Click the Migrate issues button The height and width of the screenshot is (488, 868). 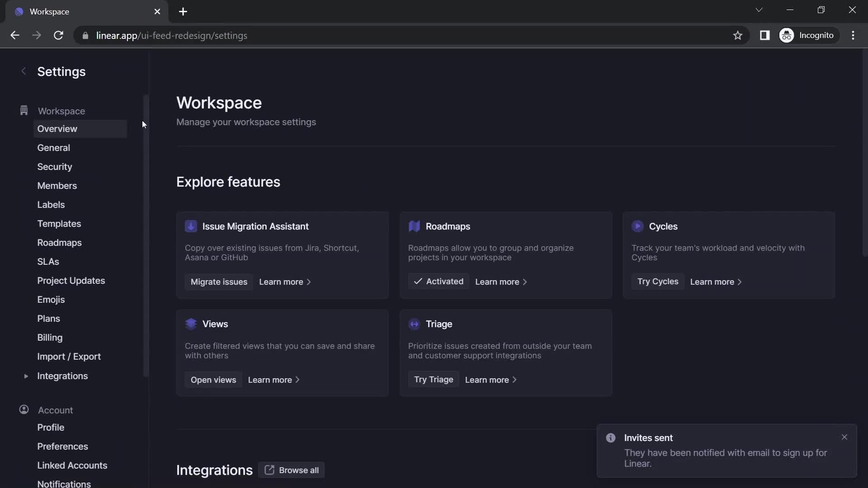click(219, 282)
